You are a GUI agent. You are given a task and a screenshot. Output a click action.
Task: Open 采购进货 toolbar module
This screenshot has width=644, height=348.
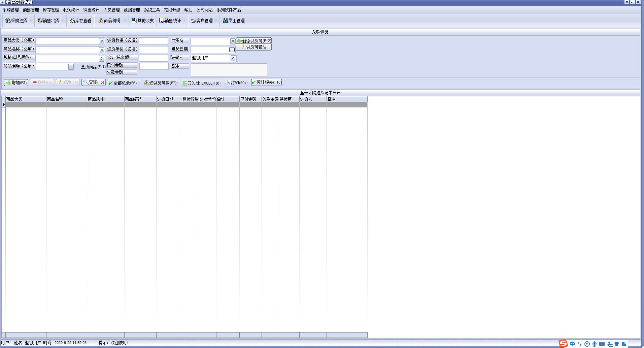(16, 21)
